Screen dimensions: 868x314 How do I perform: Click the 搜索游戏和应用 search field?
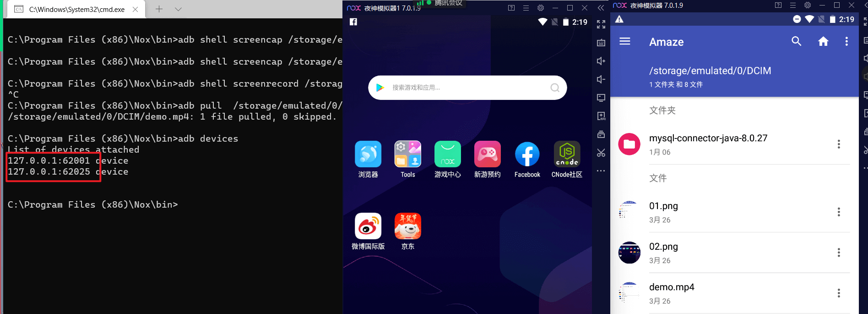pos(467,88)
